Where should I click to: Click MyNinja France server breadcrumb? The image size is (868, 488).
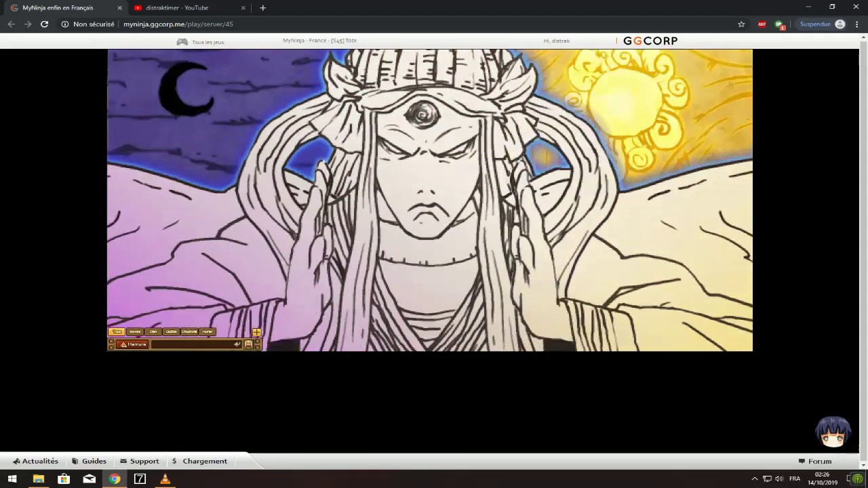(x=319, y=41)
